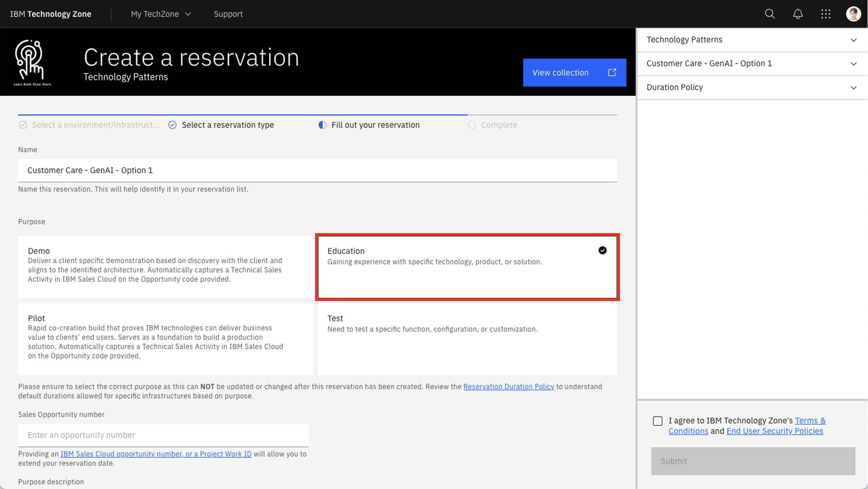
Task: Click the Sales Opportunity number field
Action: click(163, 435)
